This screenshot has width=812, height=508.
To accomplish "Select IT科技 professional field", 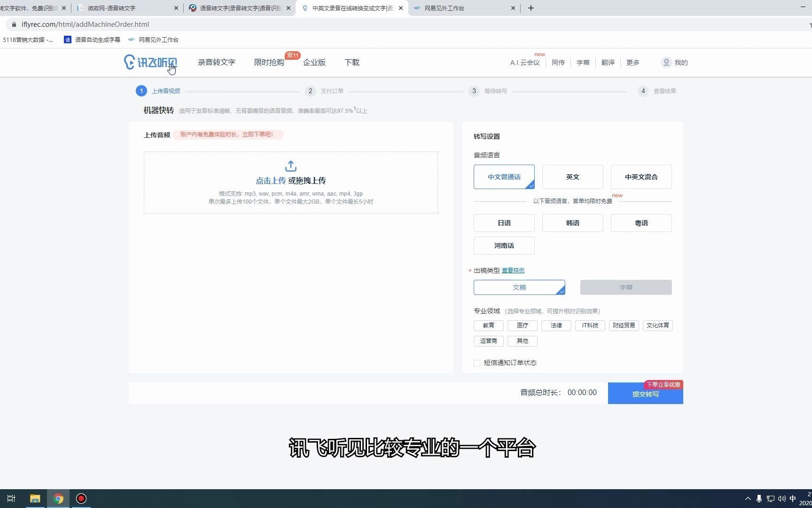I will pyautogui.click(x=590, y=325).
